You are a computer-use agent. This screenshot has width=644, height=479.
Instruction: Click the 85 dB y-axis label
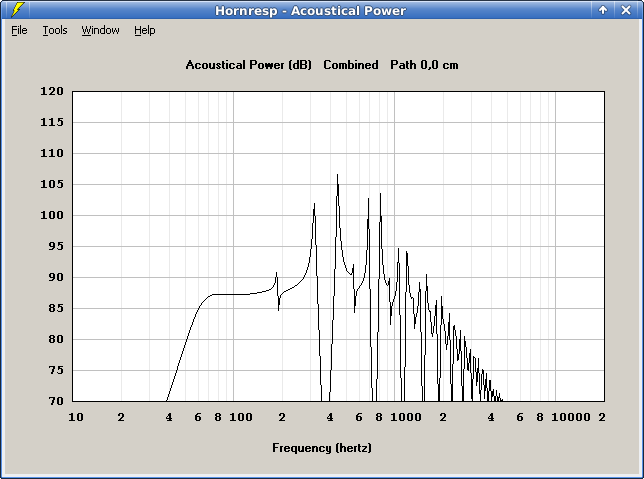pyautogui.click(x=56, y=308)
